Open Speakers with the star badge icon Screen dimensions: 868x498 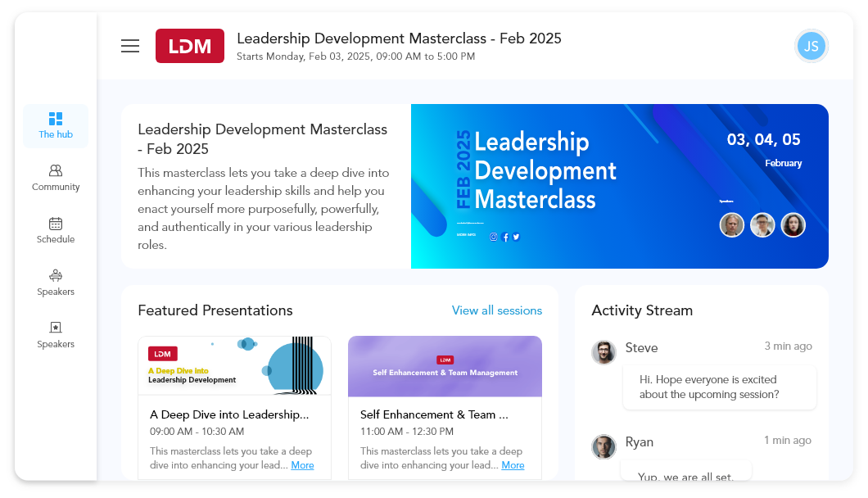point(56,335)
